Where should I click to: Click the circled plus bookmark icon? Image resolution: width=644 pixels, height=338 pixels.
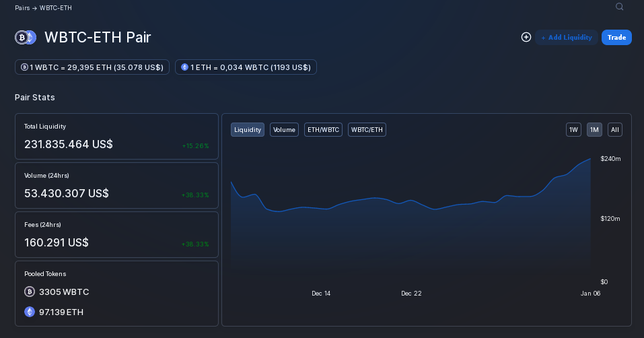[x=526, y=38]
